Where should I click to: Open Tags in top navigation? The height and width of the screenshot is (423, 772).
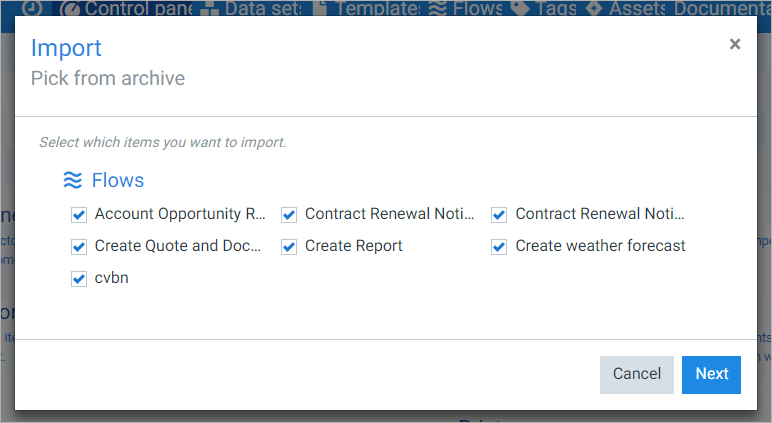click(x=543, y=8)
